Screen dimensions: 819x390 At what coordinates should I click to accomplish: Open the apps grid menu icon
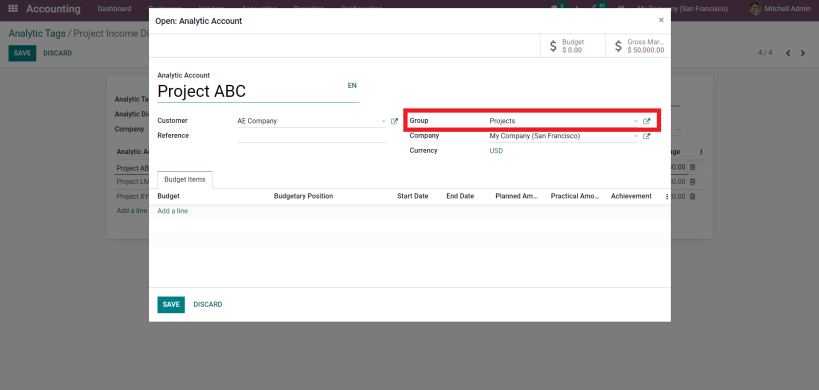coord(13,9)
